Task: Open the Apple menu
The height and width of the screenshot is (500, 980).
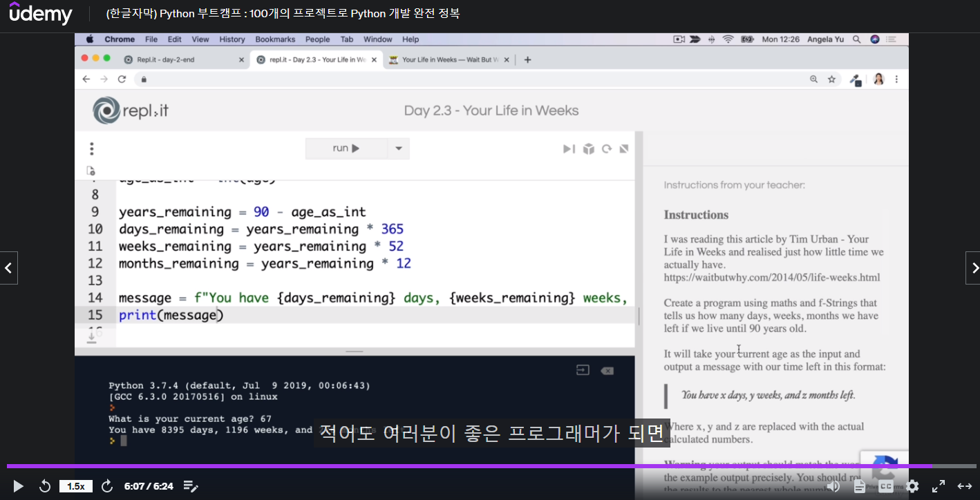Action: coord(89,39)
